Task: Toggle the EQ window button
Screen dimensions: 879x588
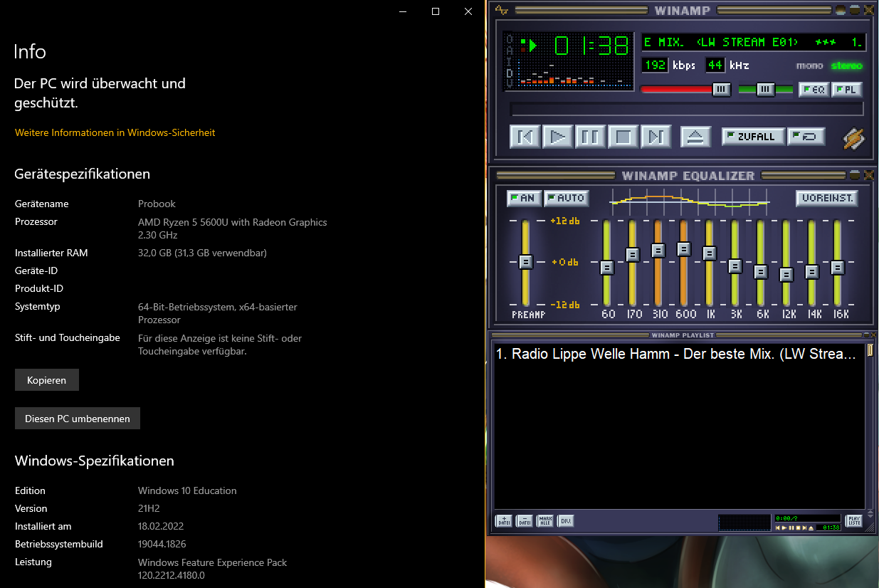Action: pos(814,90)
